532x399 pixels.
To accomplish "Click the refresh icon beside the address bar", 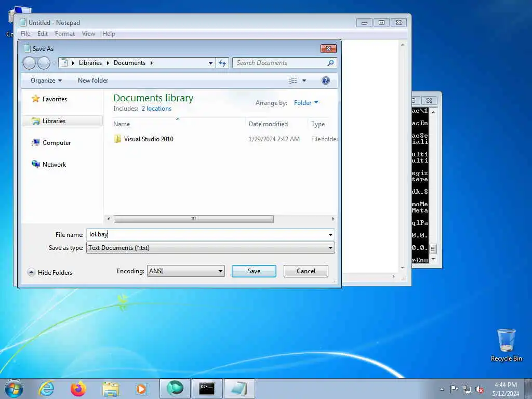I will (x=222, y=63).
